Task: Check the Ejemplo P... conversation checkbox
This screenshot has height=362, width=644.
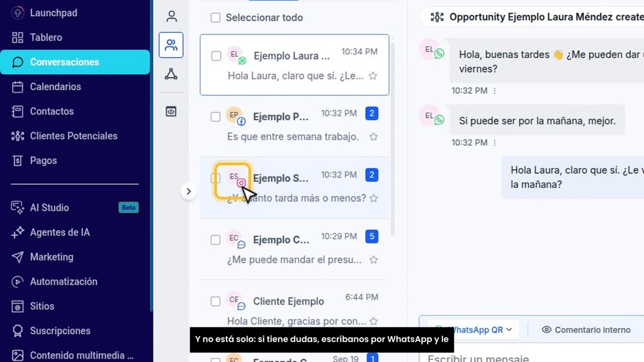Action: (215, 117)
